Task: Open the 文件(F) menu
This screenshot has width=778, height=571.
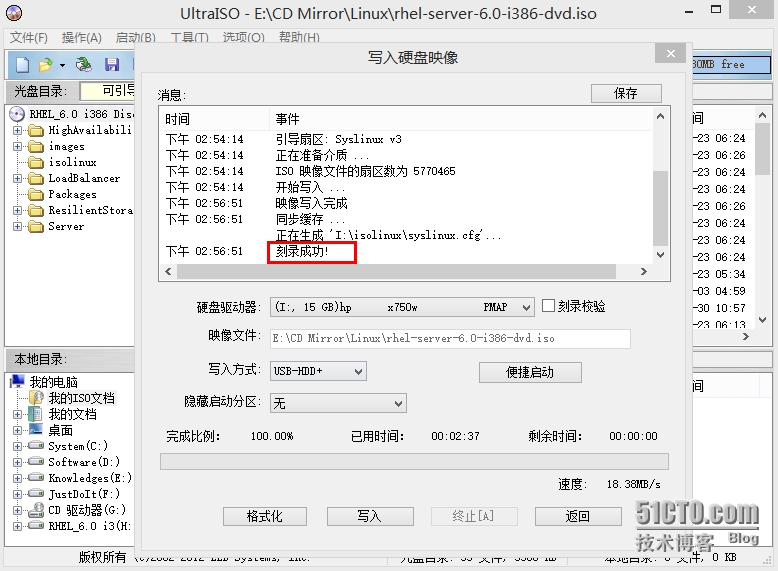Action: [29, 37]
